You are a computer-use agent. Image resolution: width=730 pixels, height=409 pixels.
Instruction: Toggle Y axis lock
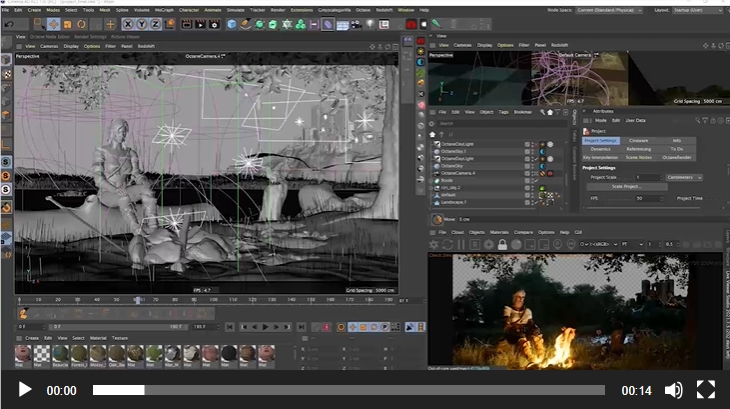(142, 24)
